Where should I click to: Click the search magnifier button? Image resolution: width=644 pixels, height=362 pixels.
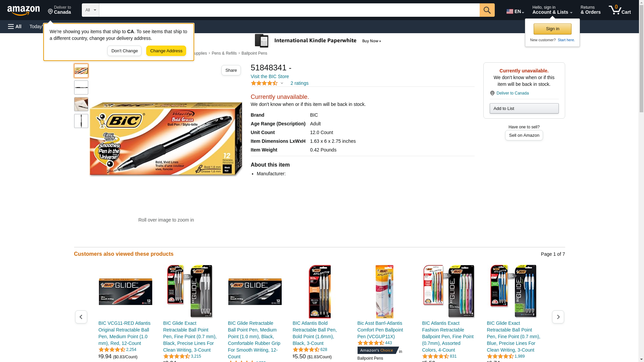[487, 10]
